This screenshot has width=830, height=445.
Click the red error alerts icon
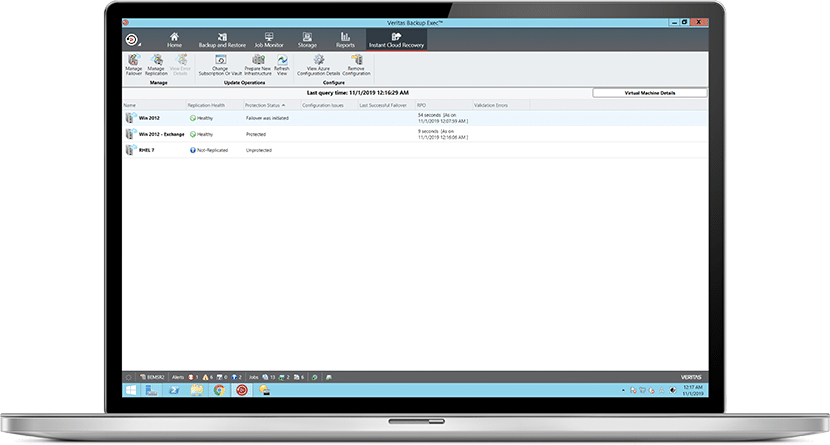pos(191,377)
